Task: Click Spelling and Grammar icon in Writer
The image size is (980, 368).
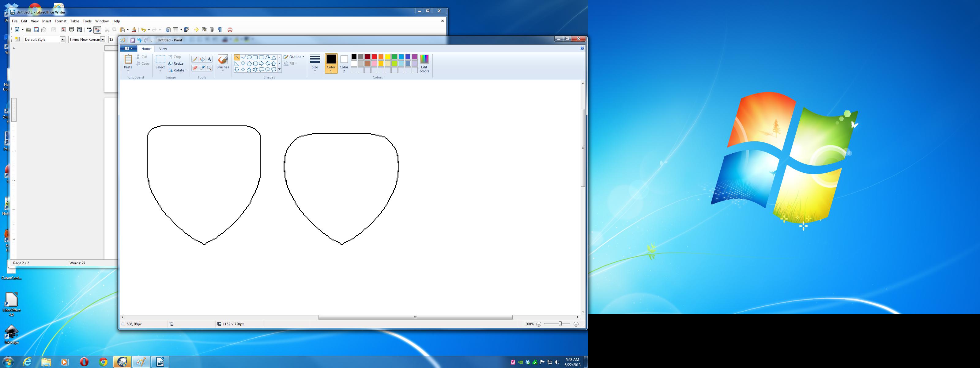Action: tap(89, 30)
